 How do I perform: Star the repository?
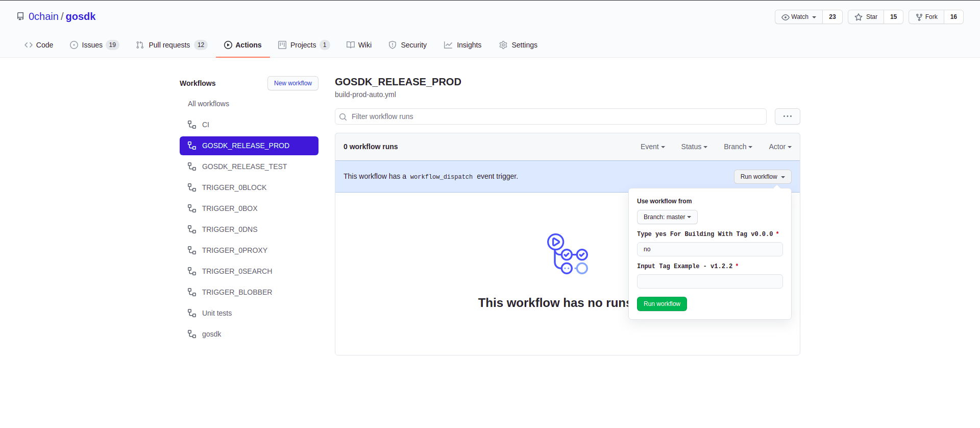pos(866,17)
